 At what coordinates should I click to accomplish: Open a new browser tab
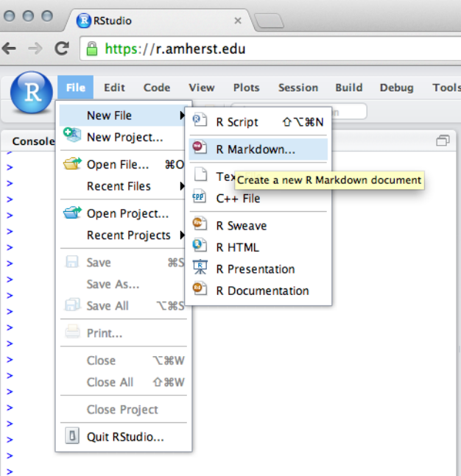(270, 21)
